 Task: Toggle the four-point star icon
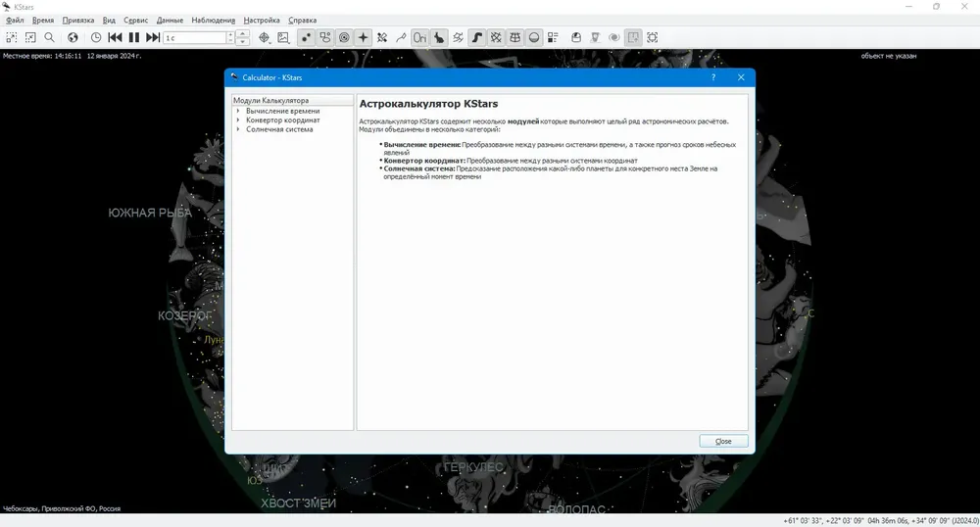pos(364,37)
